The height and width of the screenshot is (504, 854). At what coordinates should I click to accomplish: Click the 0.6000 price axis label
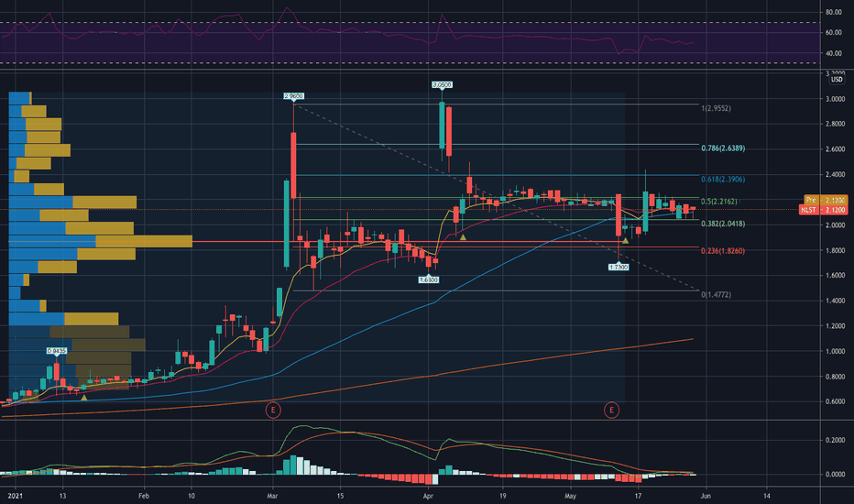coord(835,401)
